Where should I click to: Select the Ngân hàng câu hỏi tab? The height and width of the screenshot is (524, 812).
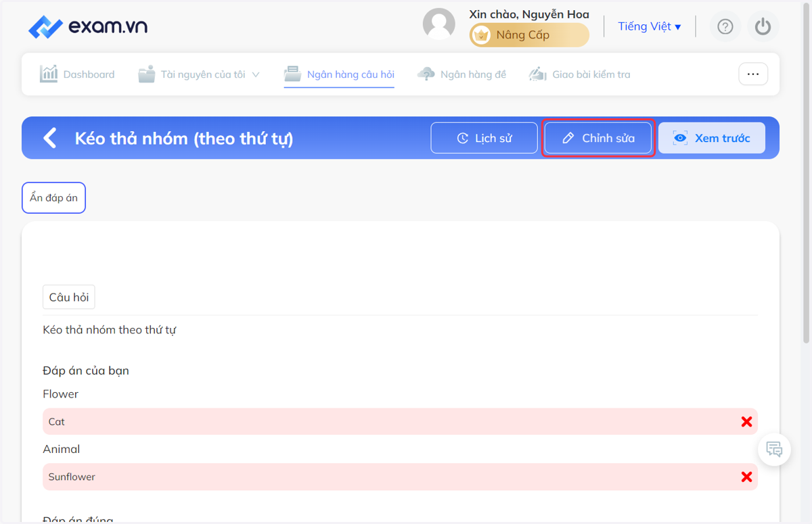339,74
